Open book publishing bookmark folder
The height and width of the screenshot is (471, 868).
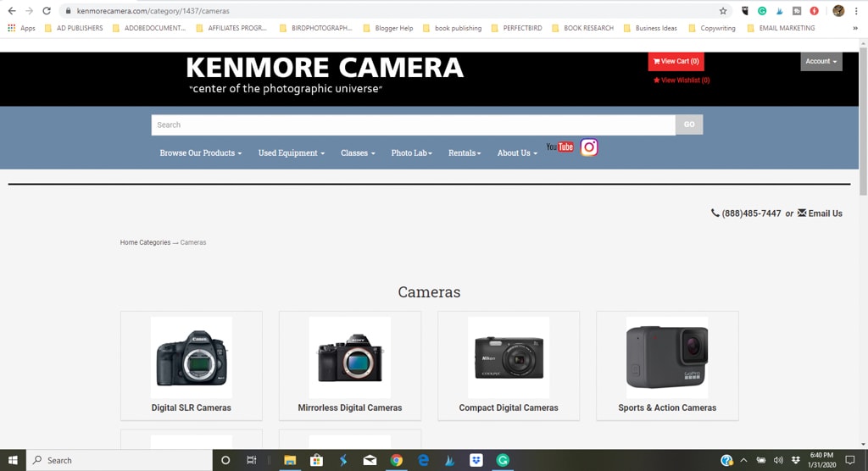pyautogui.click(x=452, y=28)
